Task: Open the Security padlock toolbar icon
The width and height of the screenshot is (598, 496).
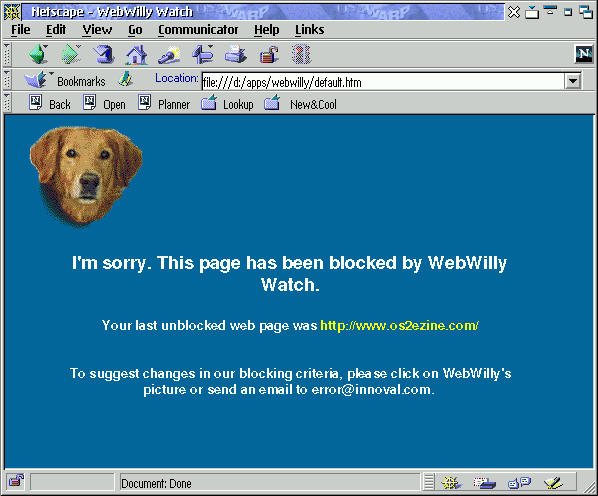Action: (269, 55)
